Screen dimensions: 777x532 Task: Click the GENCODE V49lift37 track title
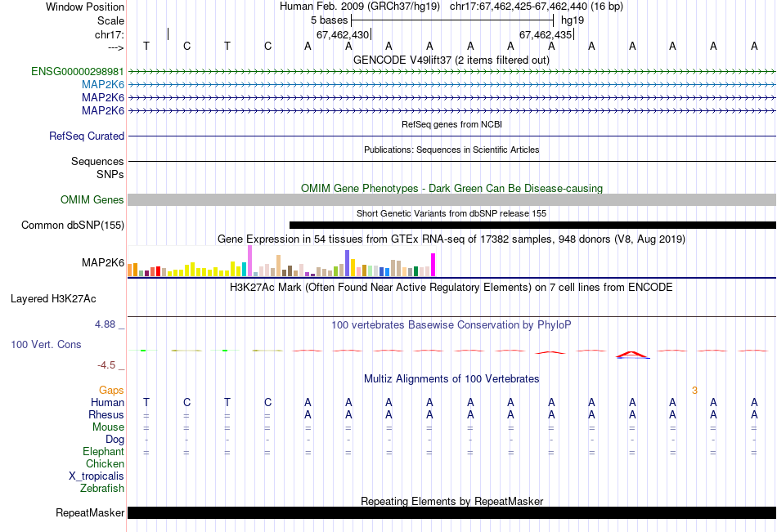[451, 60]
